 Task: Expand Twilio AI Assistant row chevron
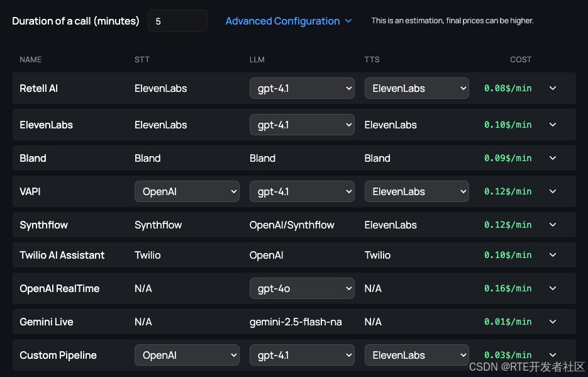[553, 255]
